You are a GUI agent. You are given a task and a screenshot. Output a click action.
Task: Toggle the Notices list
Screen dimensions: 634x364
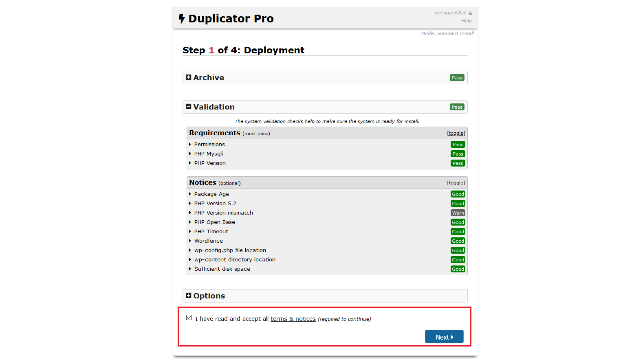point(456,183)
